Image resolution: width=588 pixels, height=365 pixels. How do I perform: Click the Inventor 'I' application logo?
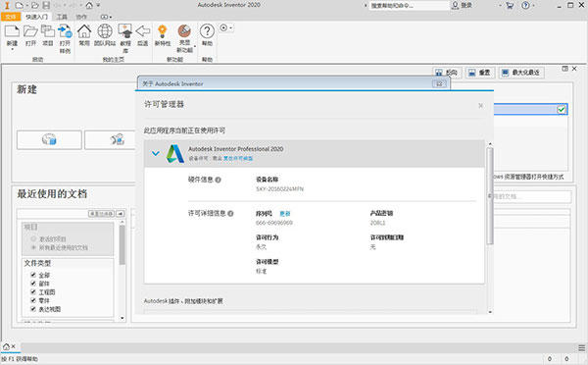7,5
